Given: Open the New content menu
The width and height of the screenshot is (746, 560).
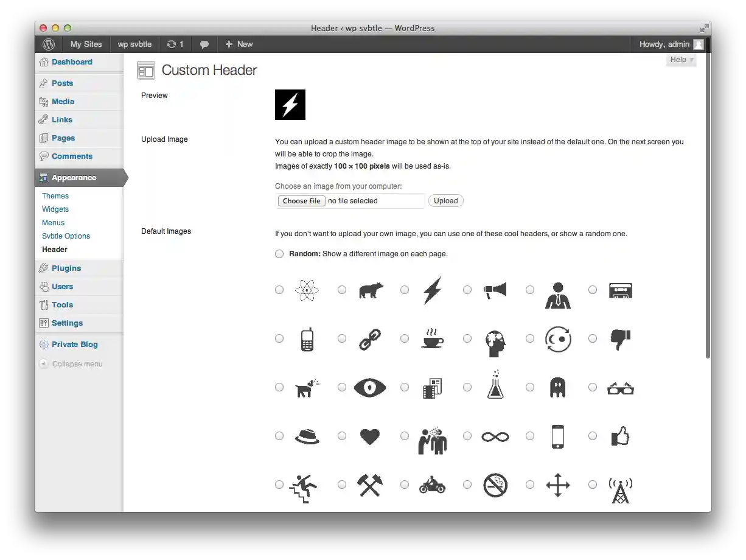Looking at the screenshot, I should point(239,44).
